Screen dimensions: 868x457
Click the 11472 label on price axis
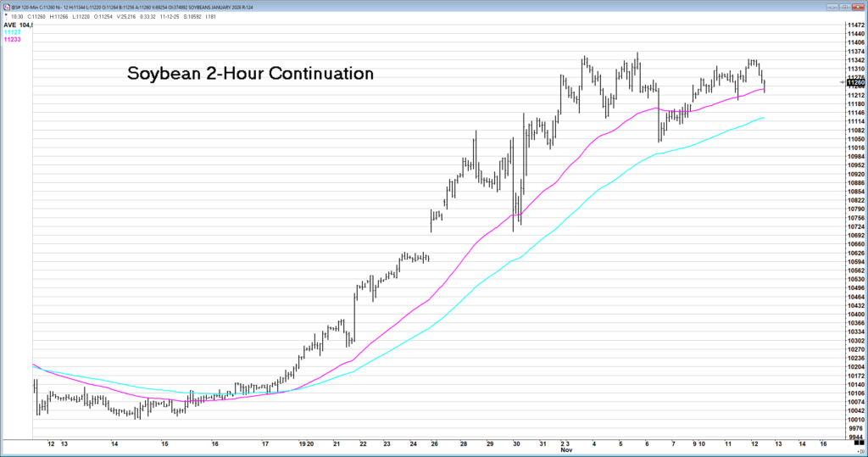[854, 25]
